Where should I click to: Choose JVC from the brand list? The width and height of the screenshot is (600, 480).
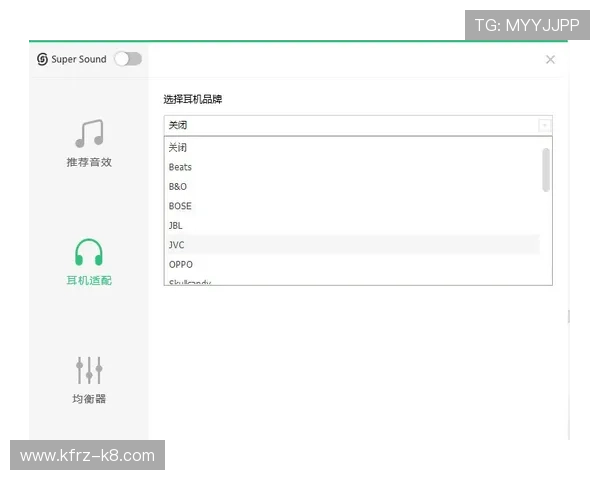coord(354,245)
